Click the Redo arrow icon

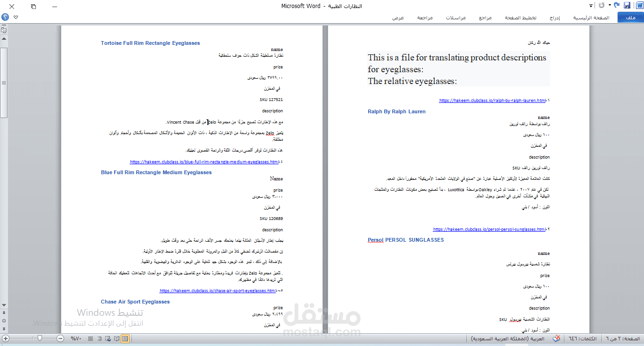click(617, 6)
